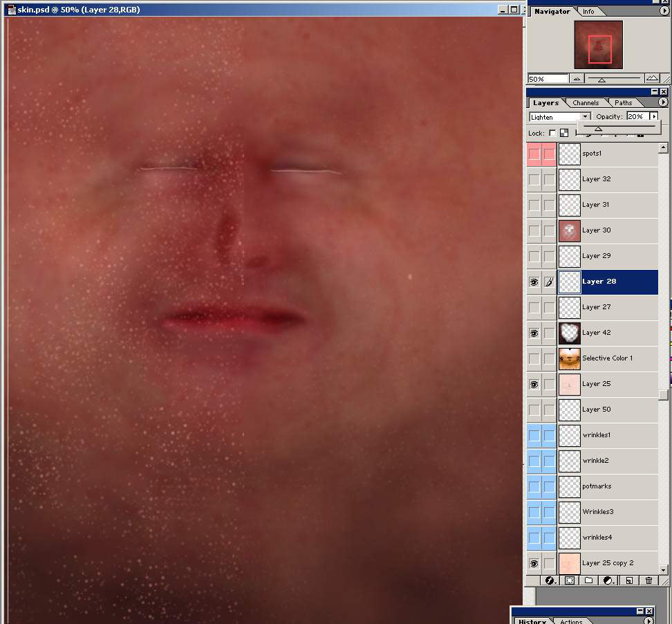The image size is (672, 624).
Task: Select the potmarks layer
Action: tap(608, 486)
